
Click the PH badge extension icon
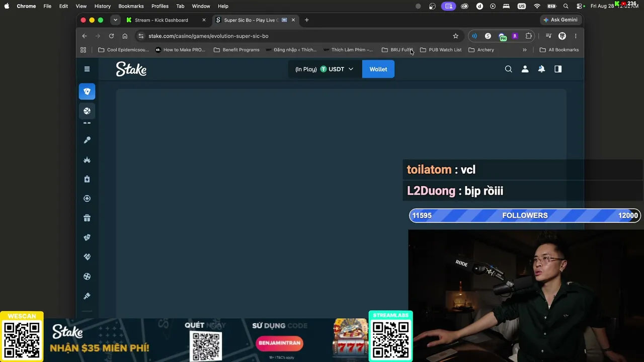(x=502, y=37)
